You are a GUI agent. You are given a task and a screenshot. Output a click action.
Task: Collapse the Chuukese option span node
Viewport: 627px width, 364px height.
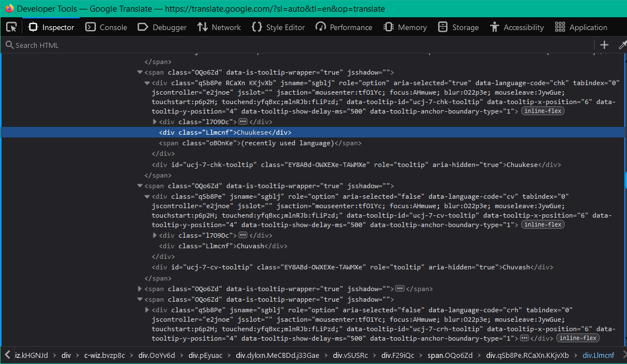tap(140, 72)
